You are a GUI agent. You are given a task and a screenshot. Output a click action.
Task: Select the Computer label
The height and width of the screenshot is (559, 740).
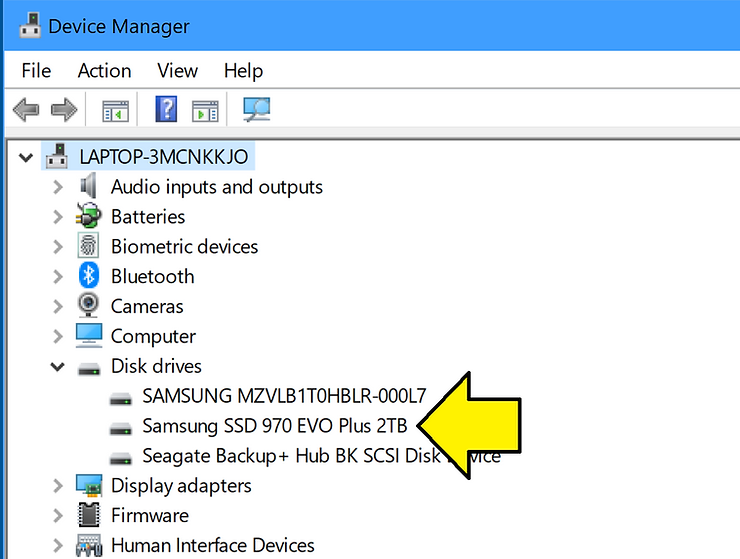point(153,336)
